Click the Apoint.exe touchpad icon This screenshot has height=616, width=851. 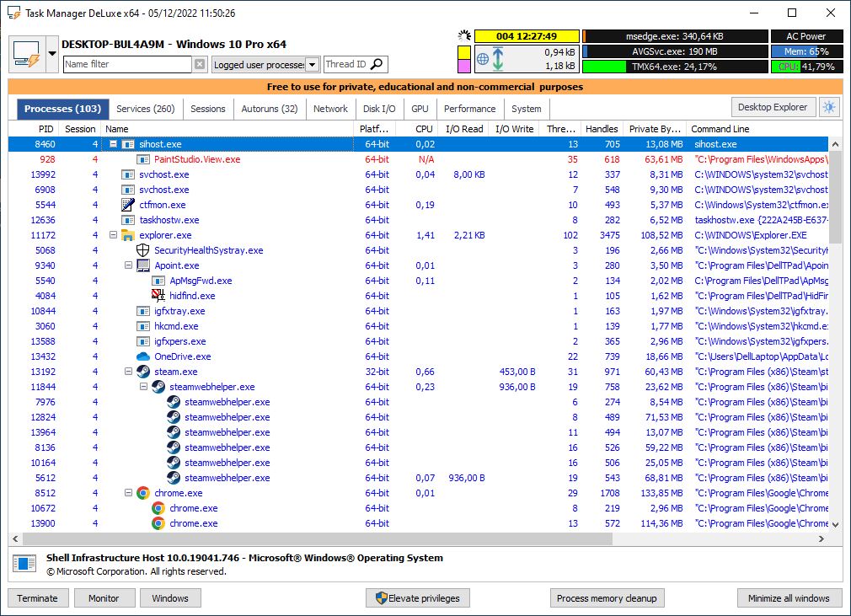point(143,265)
